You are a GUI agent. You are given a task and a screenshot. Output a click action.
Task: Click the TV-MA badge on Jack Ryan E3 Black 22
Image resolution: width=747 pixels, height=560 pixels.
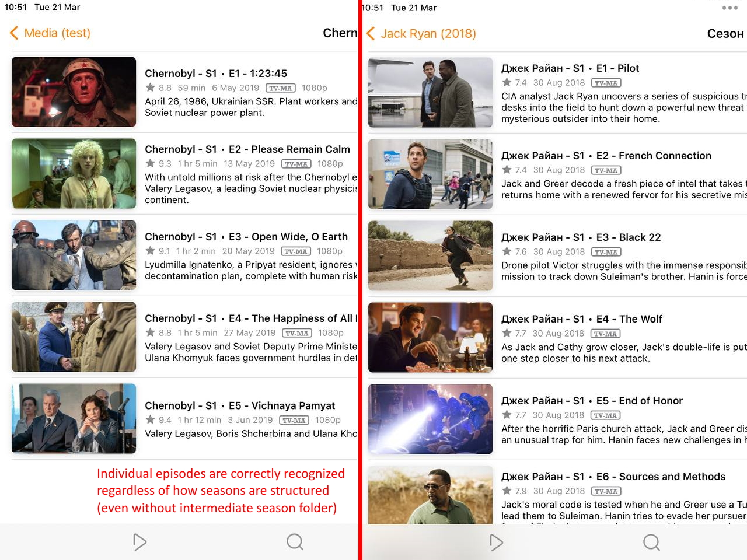point(607,252)
